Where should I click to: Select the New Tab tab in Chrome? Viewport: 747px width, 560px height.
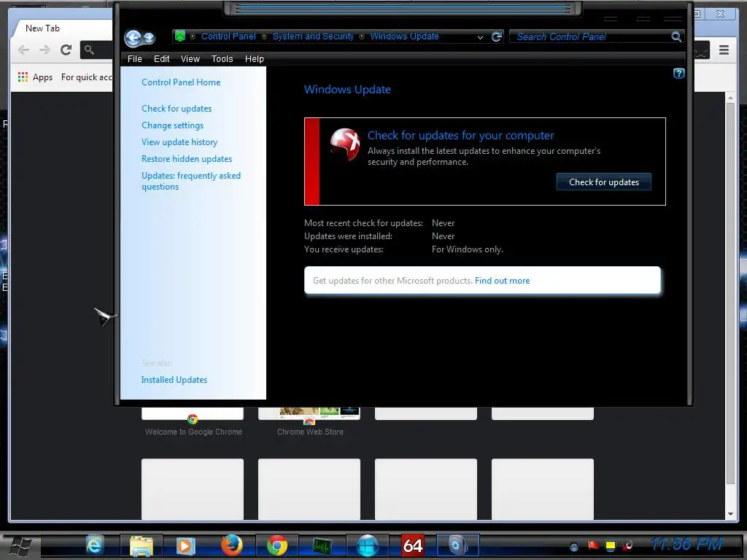tap(61, 28)
